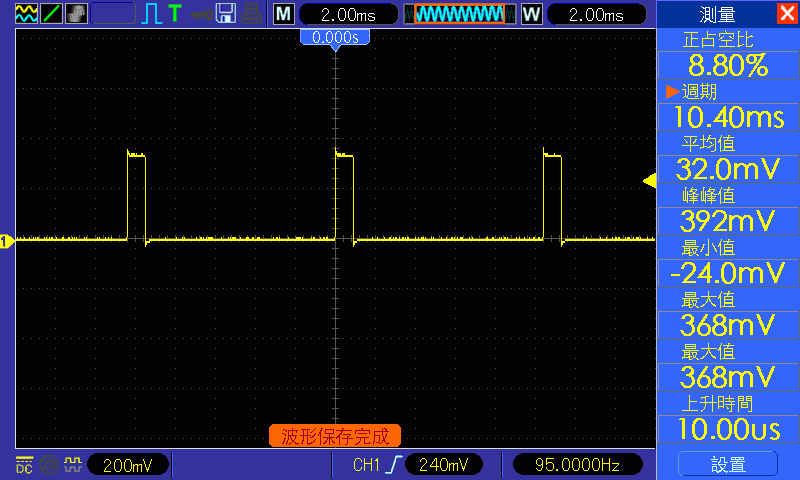Screen dimensions: 800x480
Task: Click the floppy disk save icon
Action: pyautogui.click(x=226, y=13)
